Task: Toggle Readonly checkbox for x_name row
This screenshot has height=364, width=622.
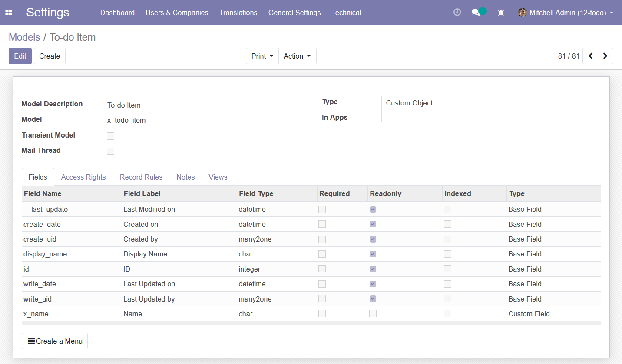Action: coord(373,314)
